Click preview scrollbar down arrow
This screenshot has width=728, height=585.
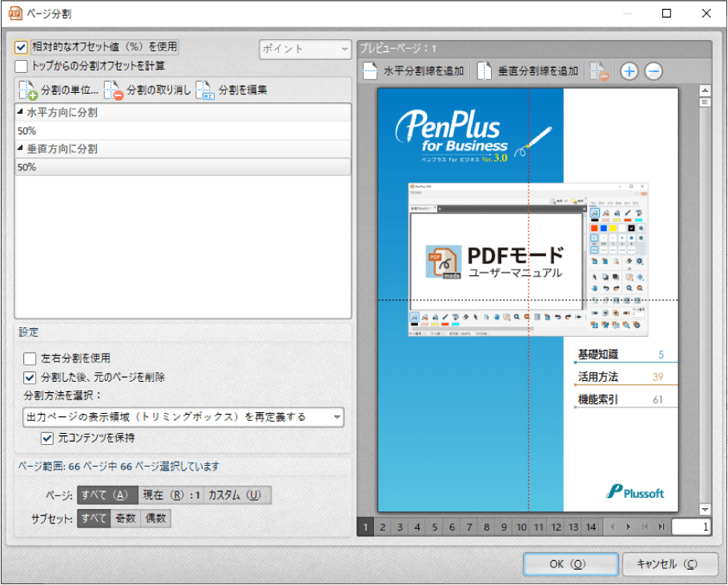click(x=705, y=509)
